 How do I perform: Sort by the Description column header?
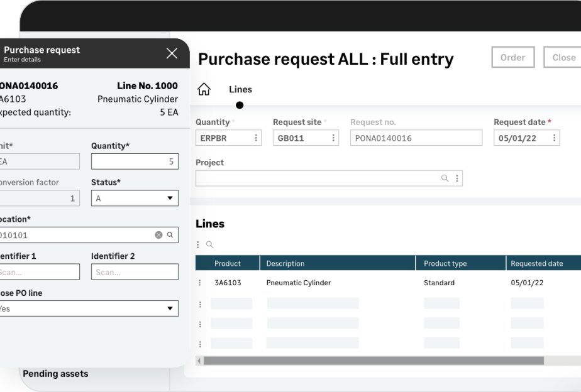(x=338, y=263)
